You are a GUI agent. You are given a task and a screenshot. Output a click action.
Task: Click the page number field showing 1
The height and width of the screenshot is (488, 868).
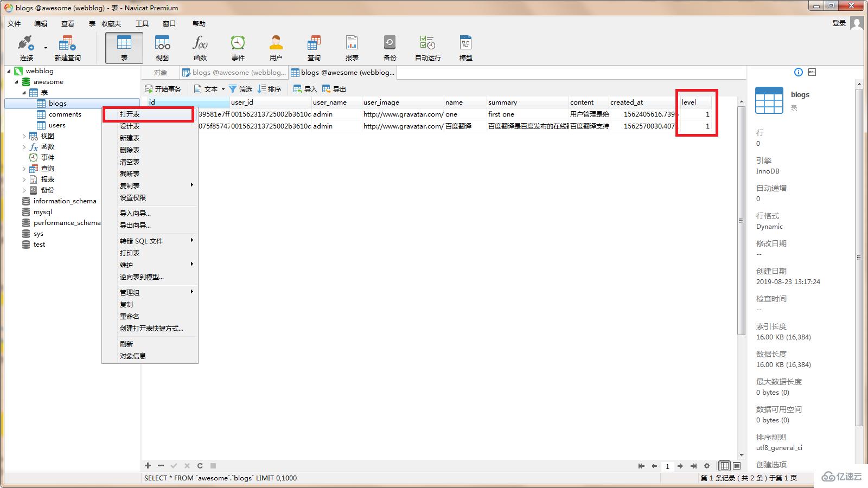pyautogui.click(x=667, y=466)
